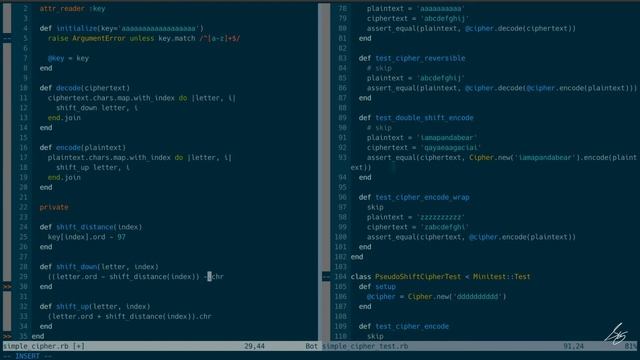Click 'def test_cipher_reversible' line
This screenshot has height=360, width=640.
(412, 58)
